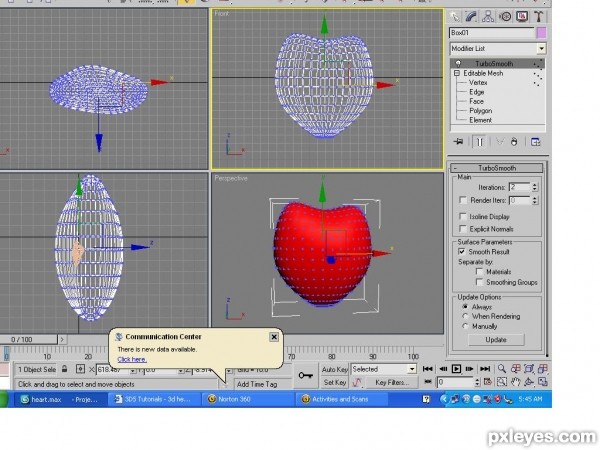Image resolution: width=600 pixels, height=450 pixels.
Task: Open the Key Filters... button
Action: pos(392,382)
